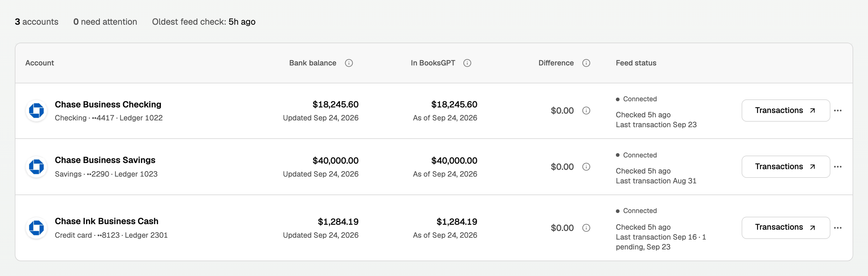Click the 0 need attention summary

point(105,22)
